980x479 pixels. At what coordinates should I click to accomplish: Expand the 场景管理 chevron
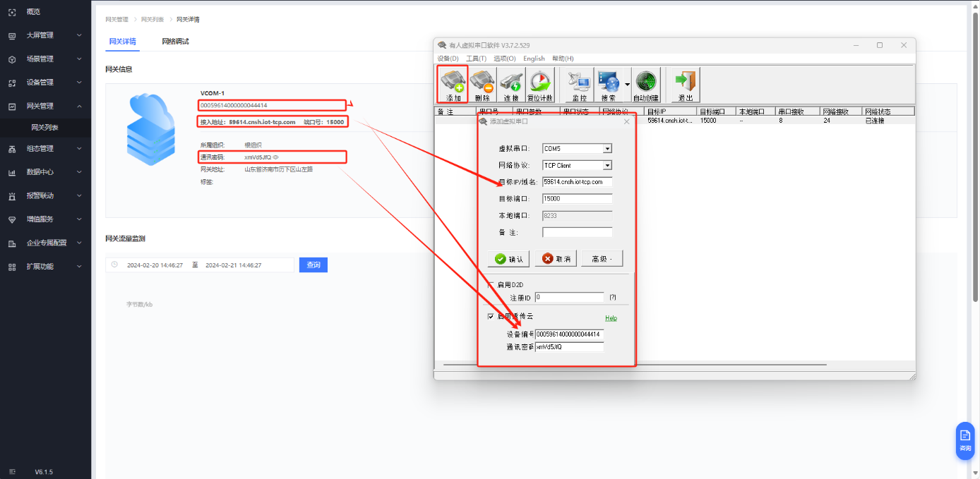[x=79, y=59]
